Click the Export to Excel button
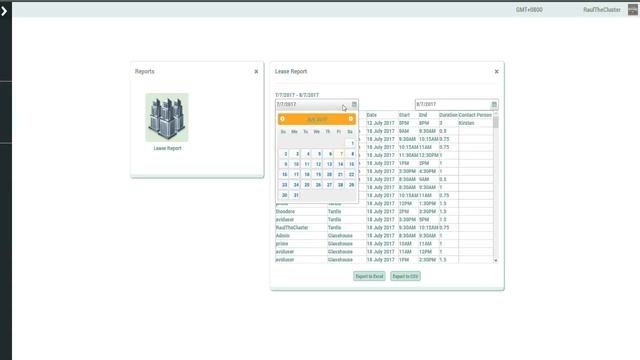The image size is (640, 360). click(369, 276)
